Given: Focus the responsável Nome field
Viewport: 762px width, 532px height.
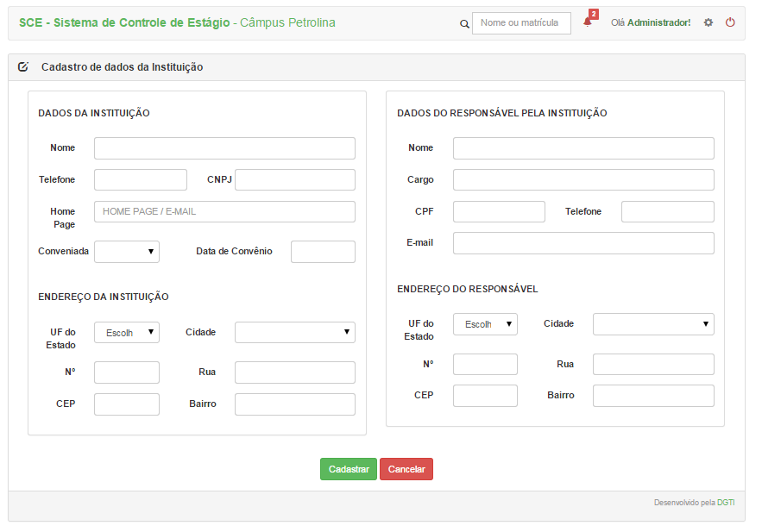Looking at the screenshot, I should (583, 148).
